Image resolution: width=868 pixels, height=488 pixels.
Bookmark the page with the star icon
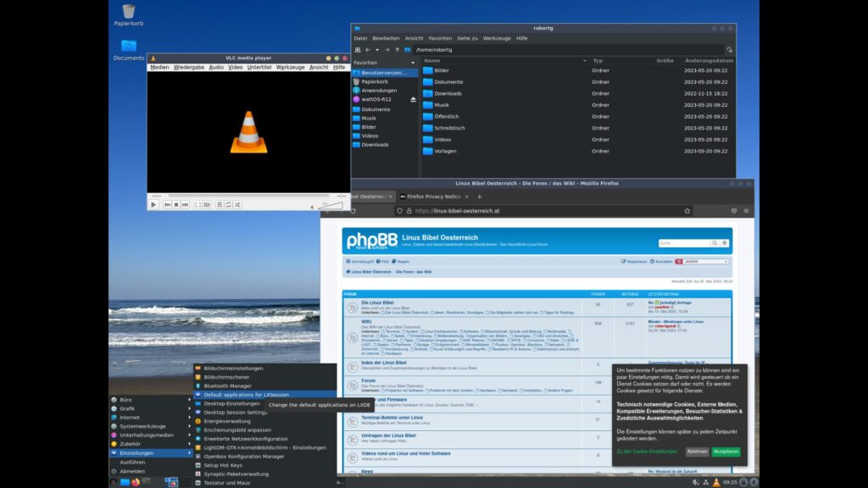(687, 211)
